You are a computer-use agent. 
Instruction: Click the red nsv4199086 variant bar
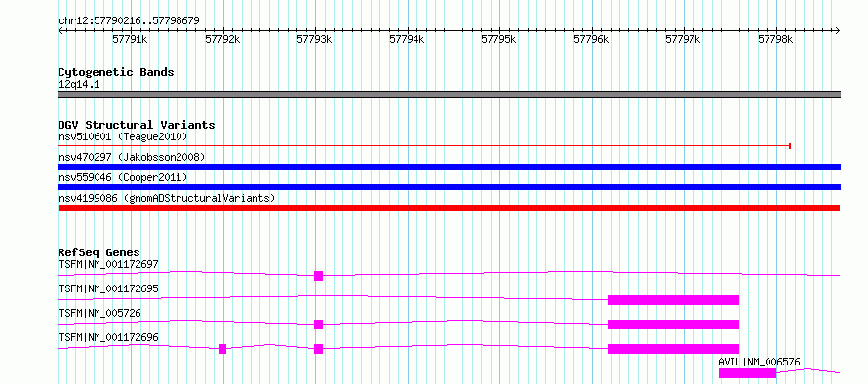449,208
